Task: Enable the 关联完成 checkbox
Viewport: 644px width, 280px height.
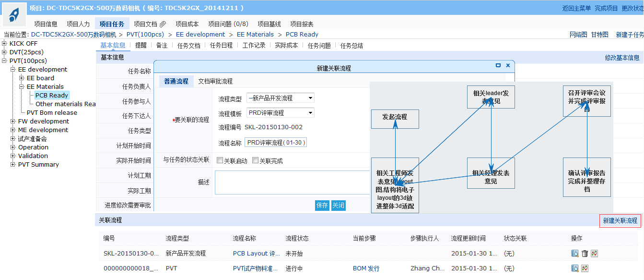Action: pyautogui.click(x=256, y=161)
